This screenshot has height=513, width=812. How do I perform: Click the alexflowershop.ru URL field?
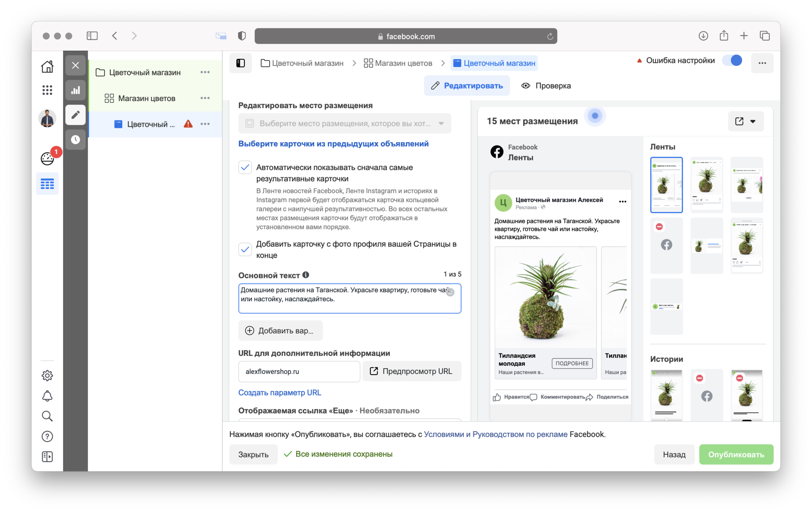point(299,371)
